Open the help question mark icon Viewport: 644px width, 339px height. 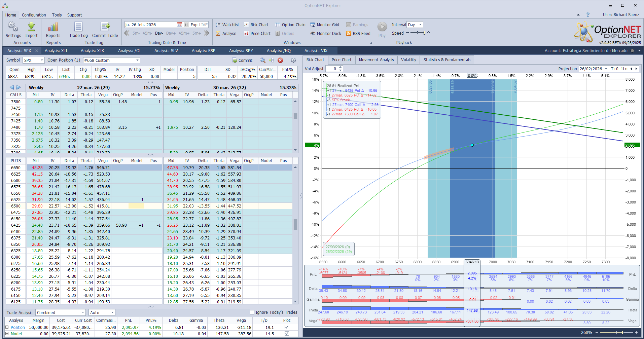pos(588,15)
